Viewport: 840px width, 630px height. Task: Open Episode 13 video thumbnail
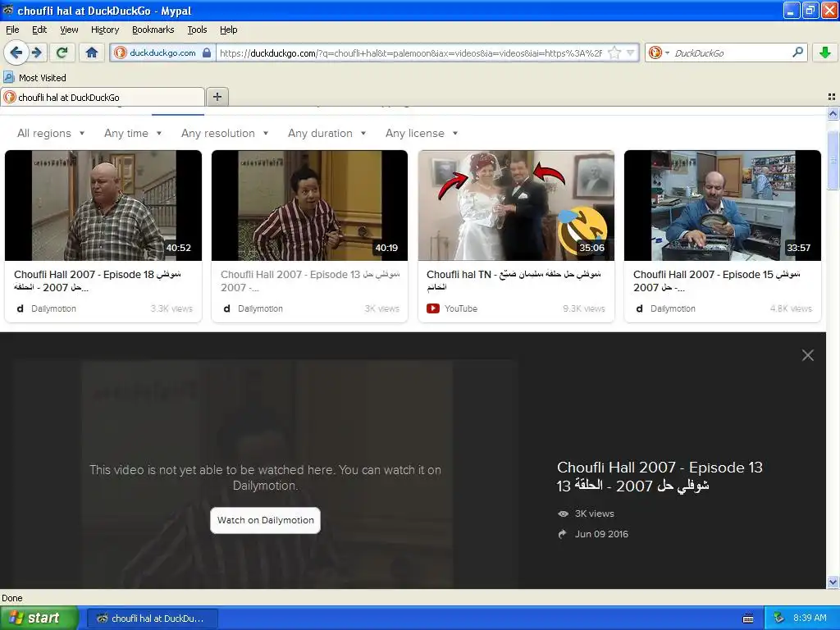point(309,206)
